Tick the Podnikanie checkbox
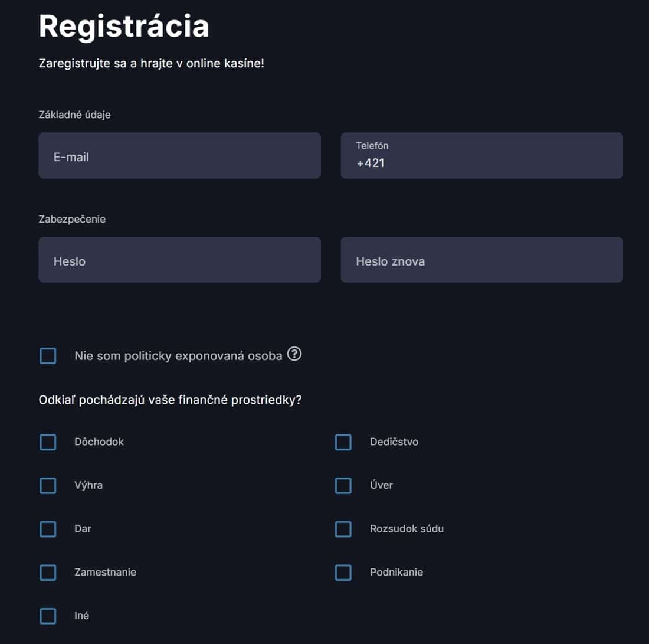The height and width of the screenshot is (644, 649). click(343, 573)
